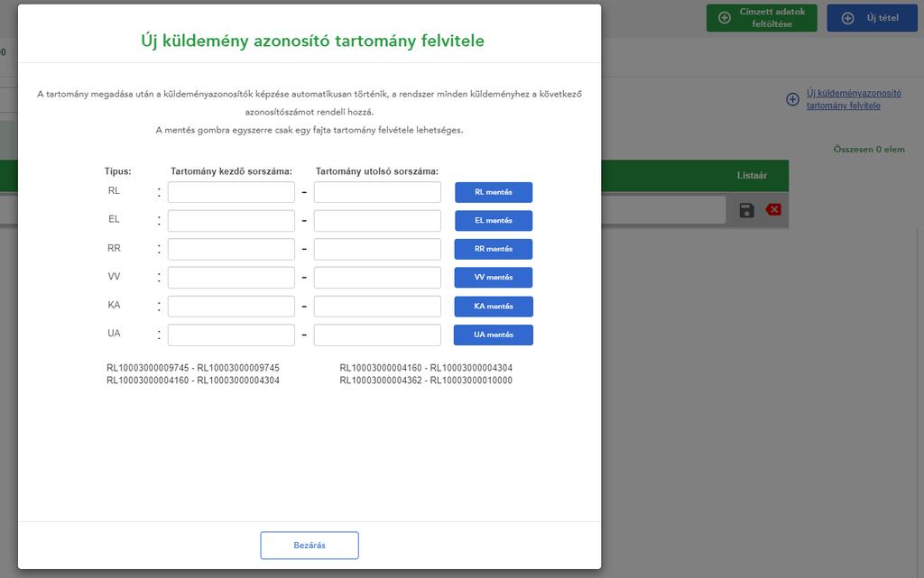This screenshot has width=924, height=578.
Task: Focus the RL range start number field
Action: [x=231, y=192]
